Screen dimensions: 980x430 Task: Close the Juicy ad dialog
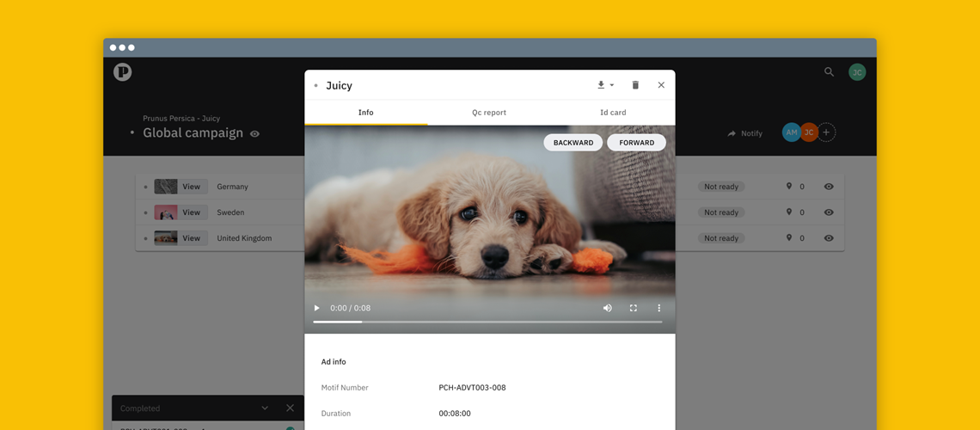[x=661, y=85]
